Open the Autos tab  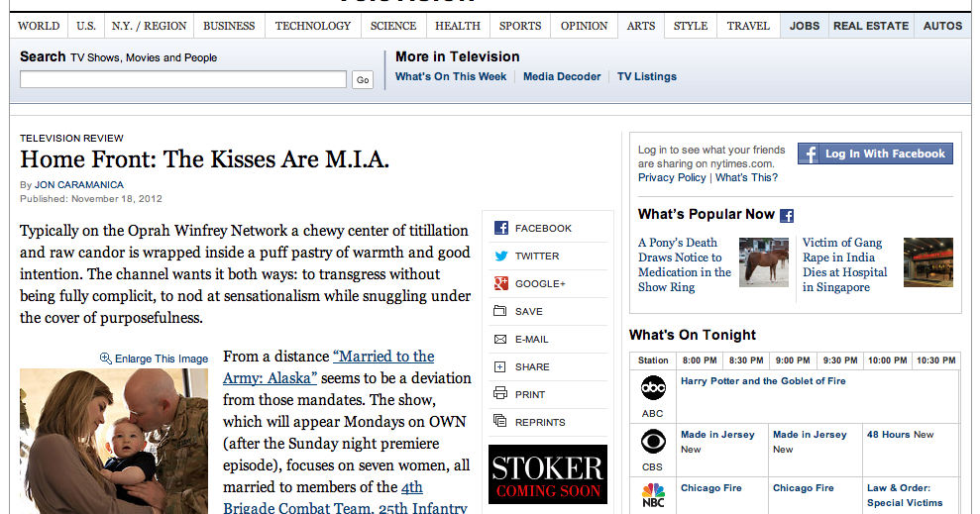942,26
